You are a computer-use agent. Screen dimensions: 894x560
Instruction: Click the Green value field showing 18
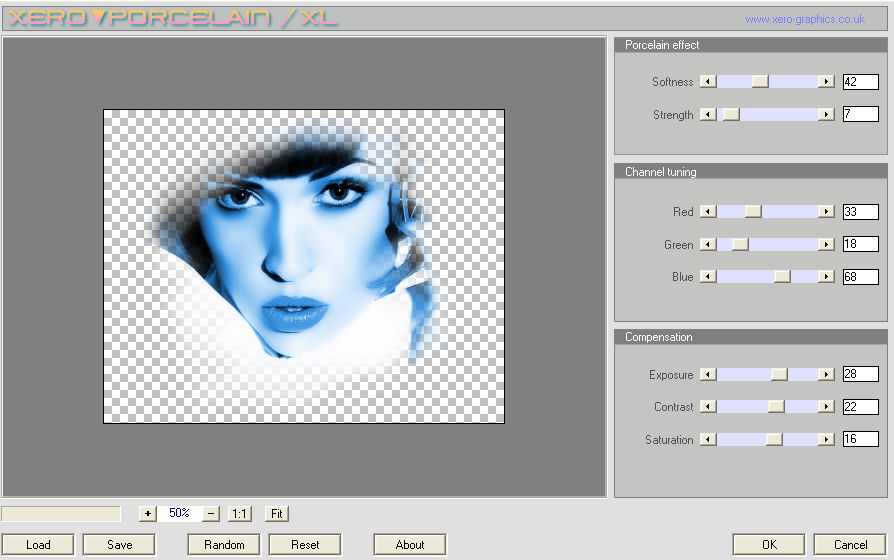(x=861, y=244)
